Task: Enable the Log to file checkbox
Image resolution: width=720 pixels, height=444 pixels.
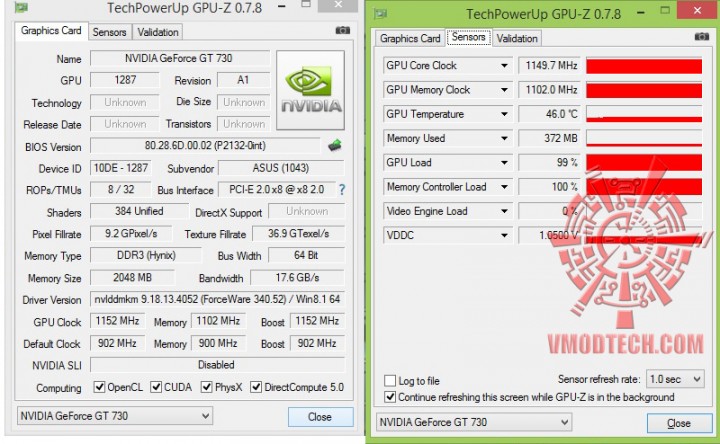Action: click(390, 380)
